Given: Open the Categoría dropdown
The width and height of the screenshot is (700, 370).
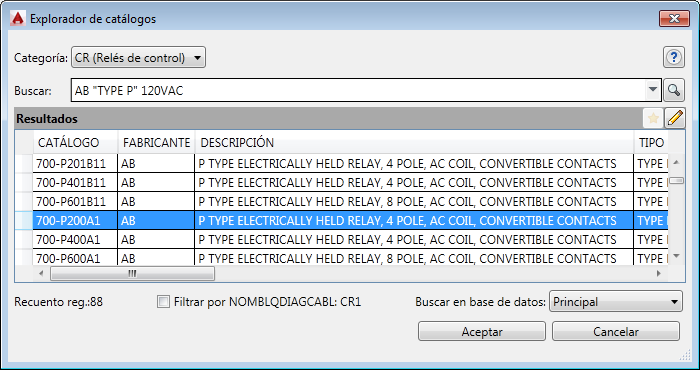Looking at the screenshot, I should pos(138,58).
